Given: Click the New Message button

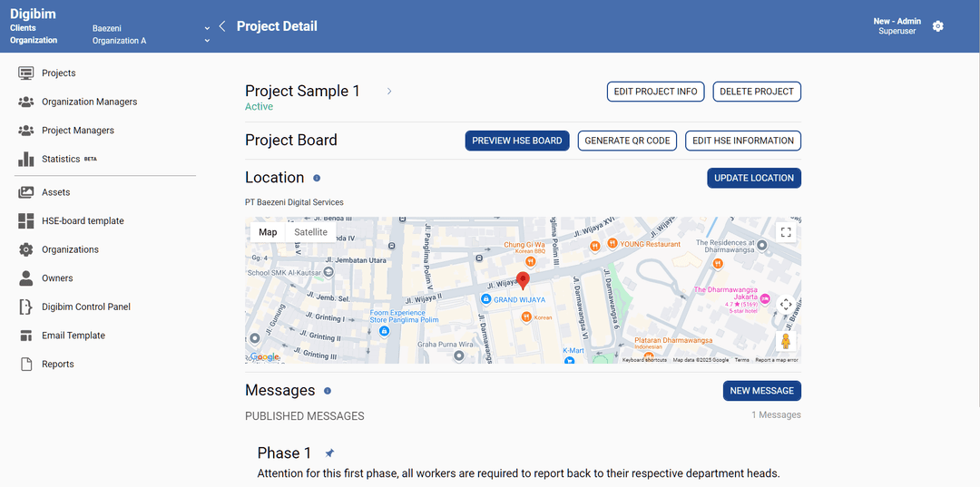Looking at the screenshot, I should point(761,391).
